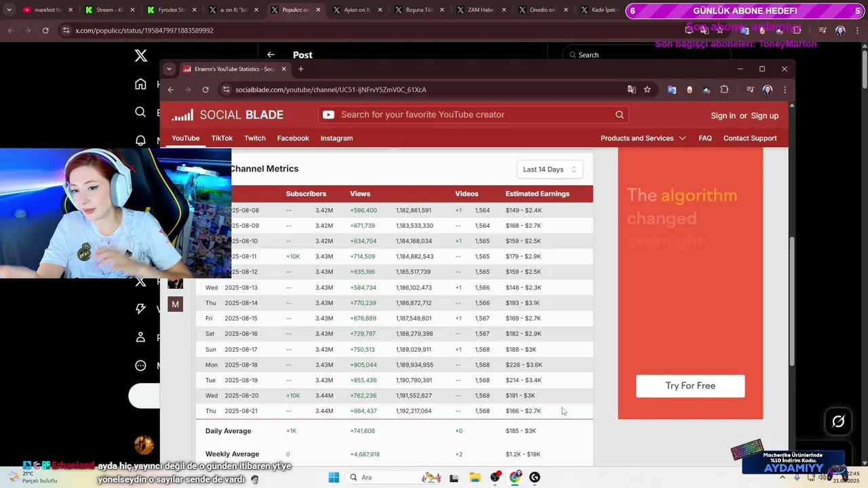Screen dimensions: 868x488
Task: Open More circle icon in X sidebar
Action: pos(140,365)
